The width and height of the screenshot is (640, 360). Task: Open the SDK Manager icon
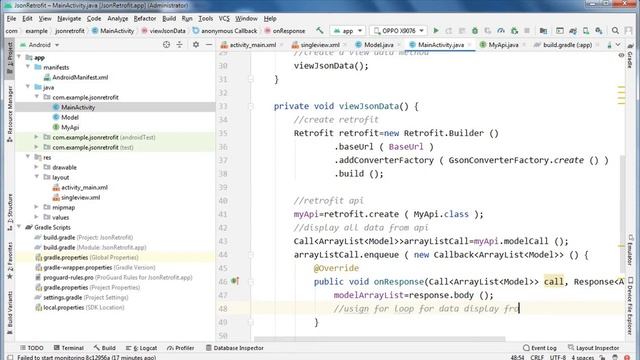pyautogui.click(x=599, y=31)
